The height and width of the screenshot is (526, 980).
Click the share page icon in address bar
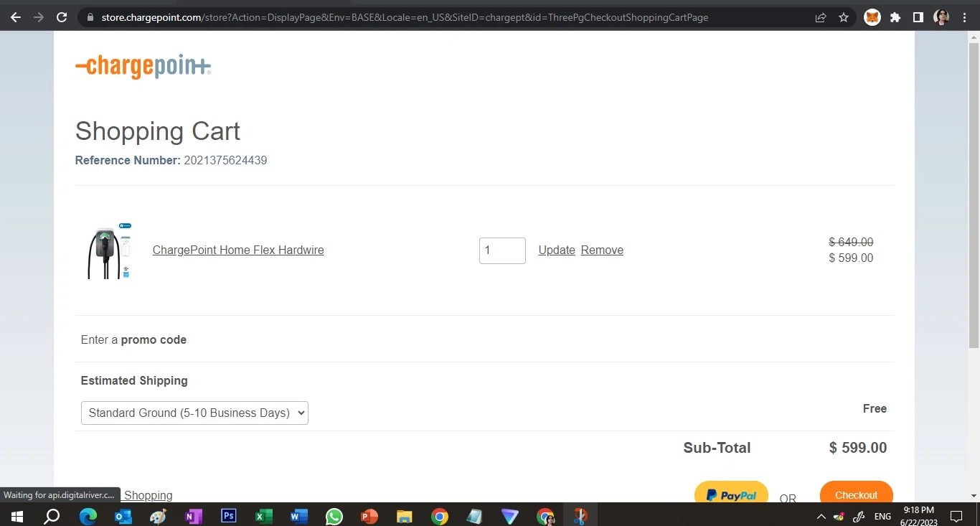click(x=821, y=17)
